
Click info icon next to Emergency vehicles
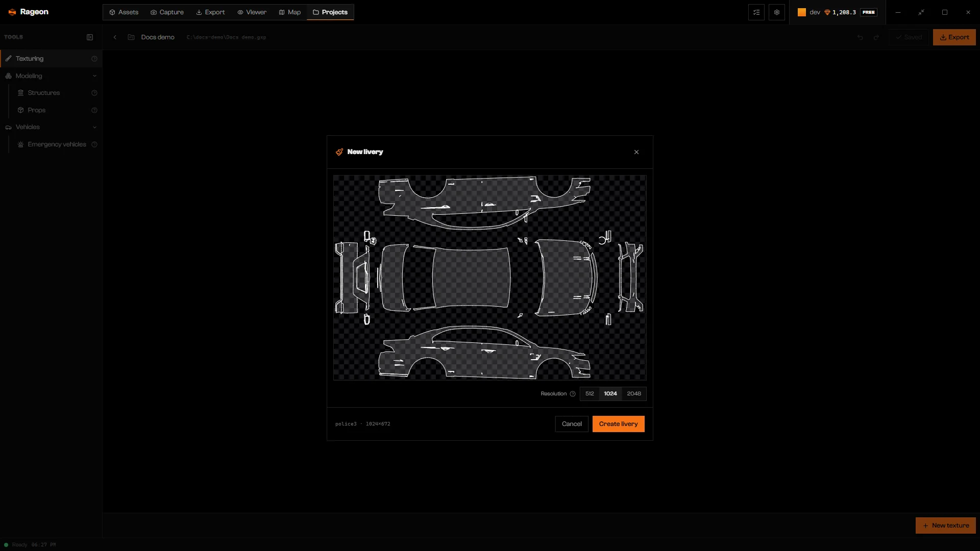pyautogui.click(x=94, y=144)
